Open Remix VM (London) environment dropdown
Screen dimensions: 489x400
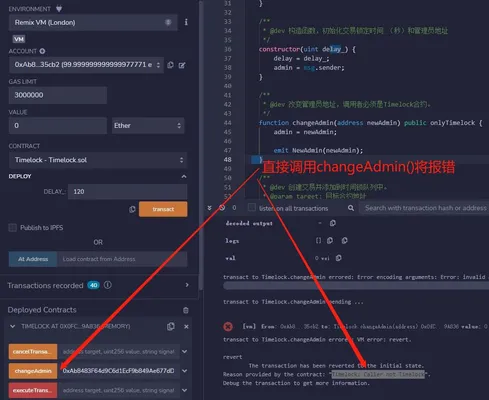point(93,22)
